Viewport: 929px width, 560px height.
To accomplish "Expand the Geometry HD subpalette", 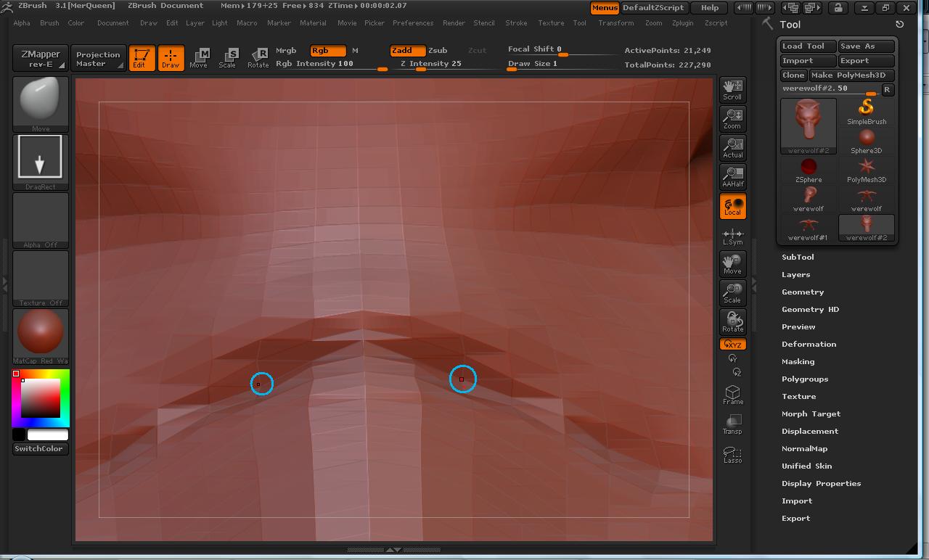I will (x=810, y=309).
